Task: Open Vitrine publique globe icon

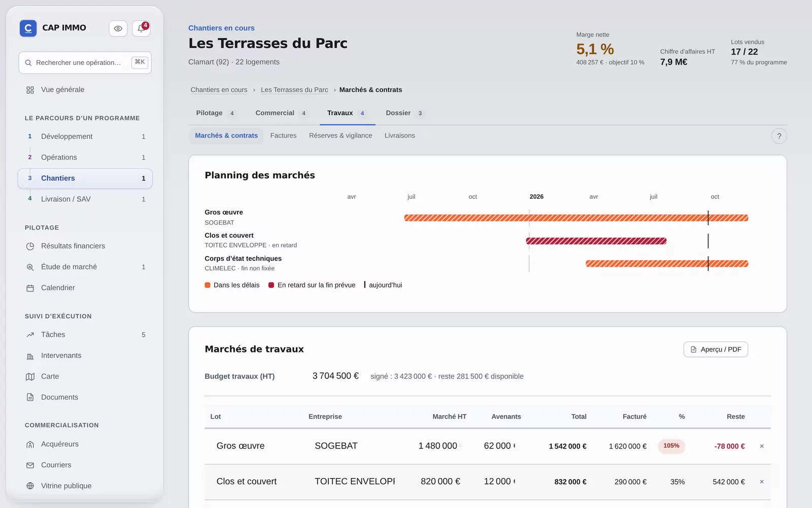Action: click(x=30, y=486)
